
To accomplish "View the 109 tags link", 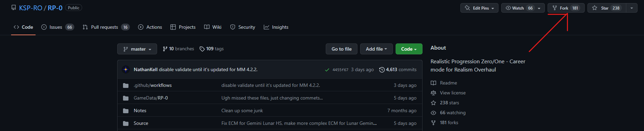I will (x=212, y=49).
